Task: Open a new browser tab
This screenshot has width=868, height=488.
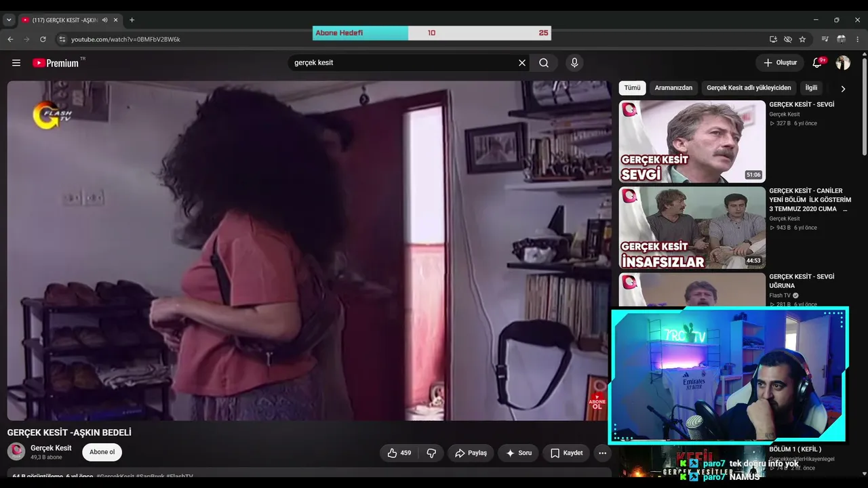Action: (x=132, y=20)
